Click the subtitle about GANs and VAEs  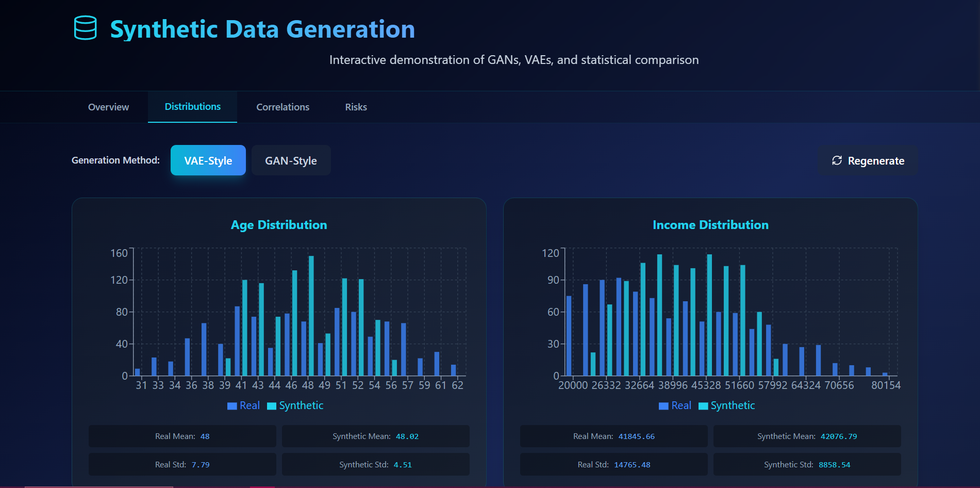pyautogui.click(x=514, y=60)
